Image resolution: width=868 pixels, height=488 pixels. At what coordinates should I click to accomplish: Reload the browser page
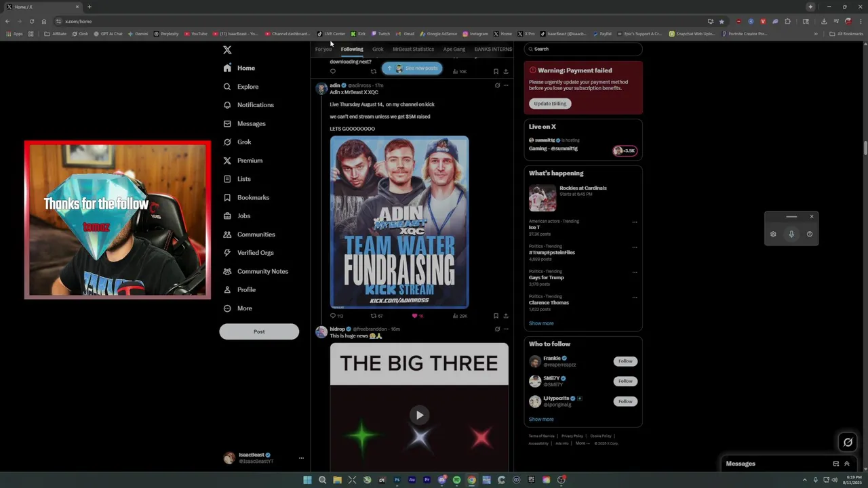coord(31,21)
